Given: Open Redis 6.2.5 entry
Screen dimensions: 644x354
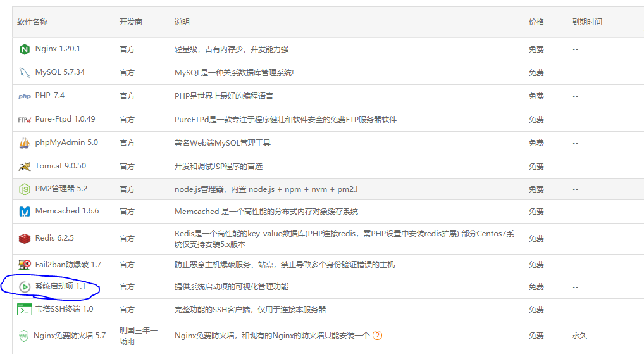Looking at the screenshot, I should (54, 237).
